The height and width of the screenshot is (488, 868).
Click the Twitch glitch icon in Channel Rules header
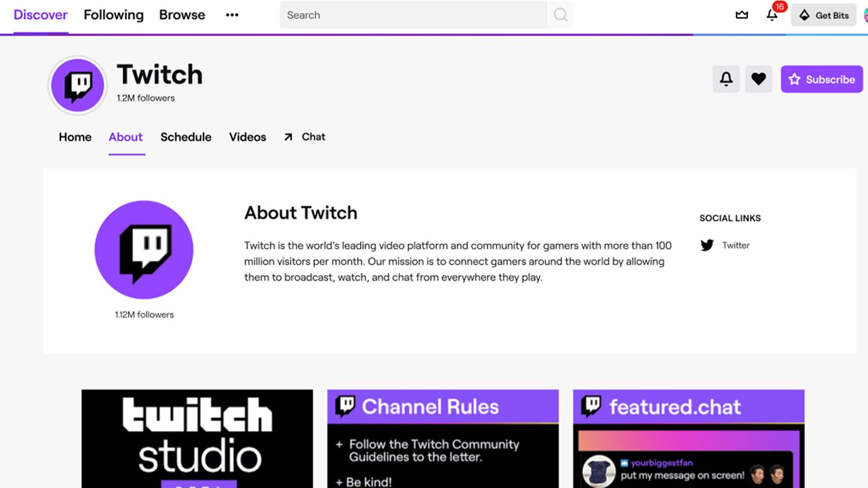pyautogui.click(x=345, y=406)
